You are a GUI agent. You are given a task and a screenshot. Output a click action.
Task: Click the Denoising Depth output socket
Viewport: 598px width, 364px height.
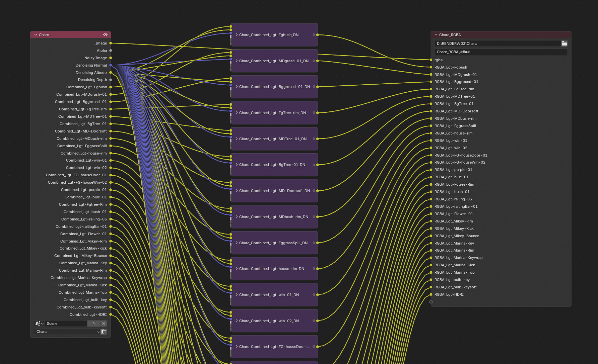(111, 80)
